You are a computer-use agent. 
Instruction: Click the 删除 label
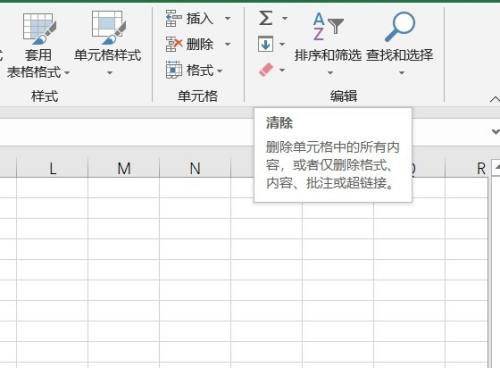tap(200, 44)
